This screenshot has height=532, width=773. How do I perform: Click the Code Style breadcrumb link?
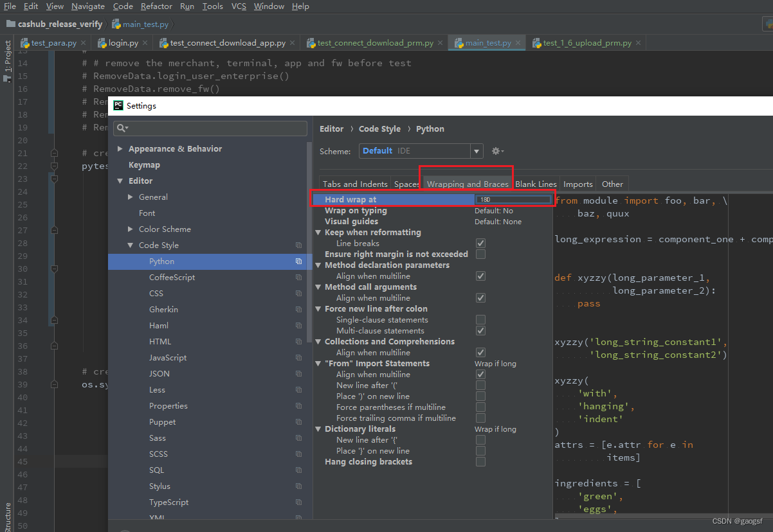(379, 129)
